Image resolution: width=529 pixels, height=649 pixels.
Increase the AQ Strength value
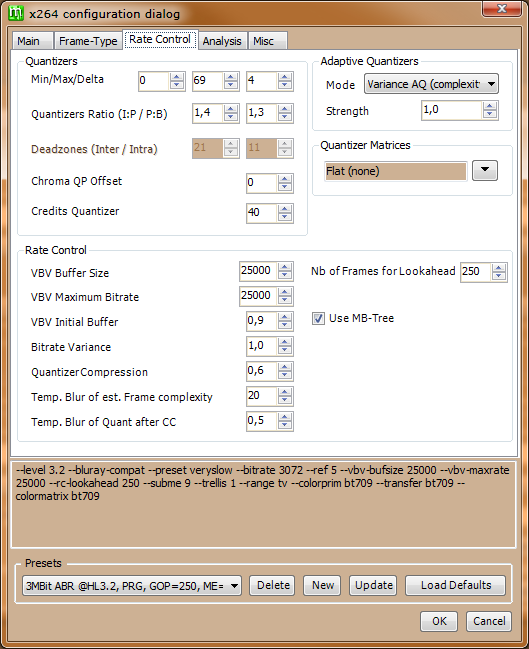[490, 106]
